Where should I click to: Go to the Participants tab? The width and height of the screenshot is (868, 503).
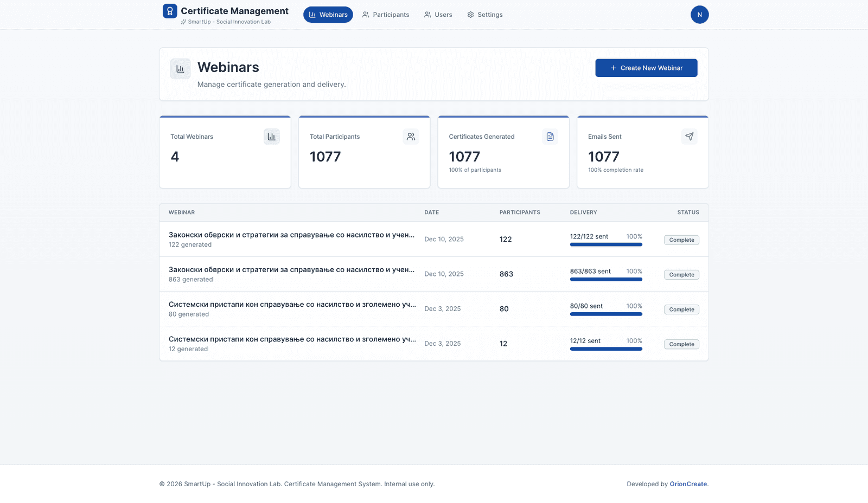pyautogui.click(x=386, y=15)
